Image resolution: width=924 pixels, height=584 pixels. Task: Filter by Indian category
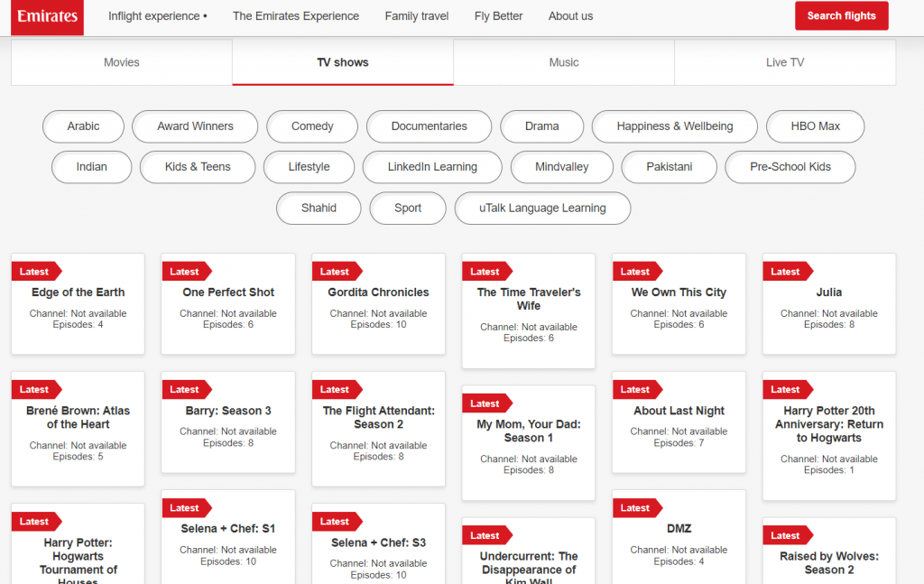[92, 167]
